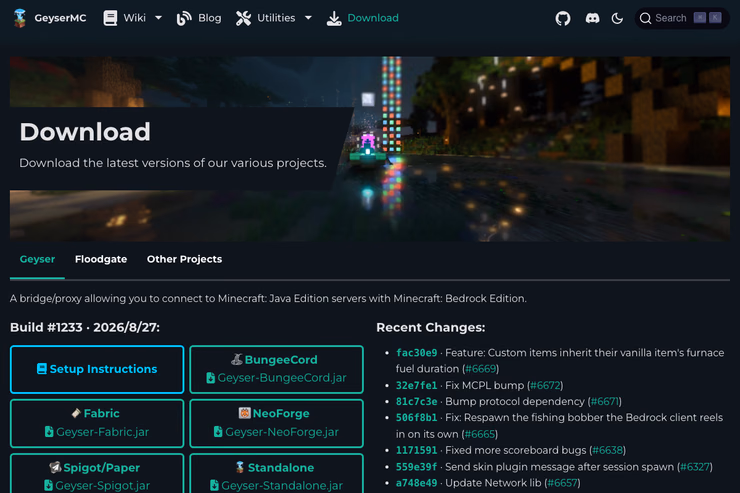740x493 pixels.
Task: Click file icon beside Geyser-Spigot.jar
Action: (48, 485)
